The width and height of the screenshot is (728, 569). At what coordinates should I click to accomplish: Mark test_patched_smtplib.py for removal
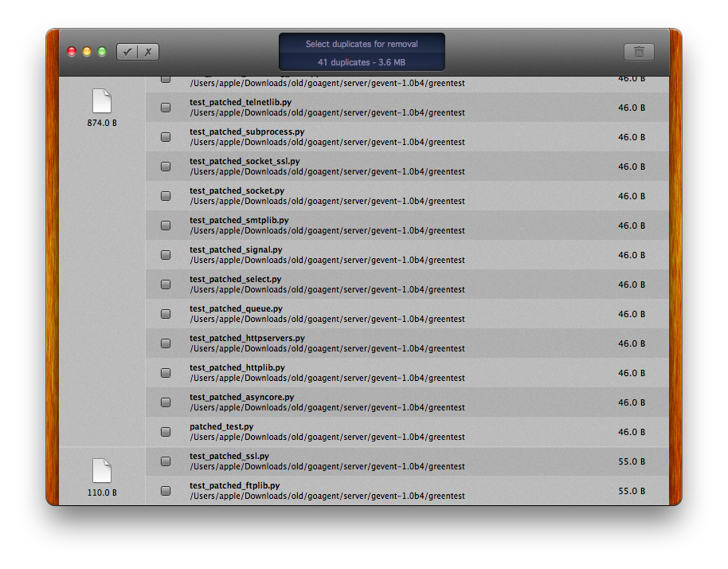click(x=166, y=226)
